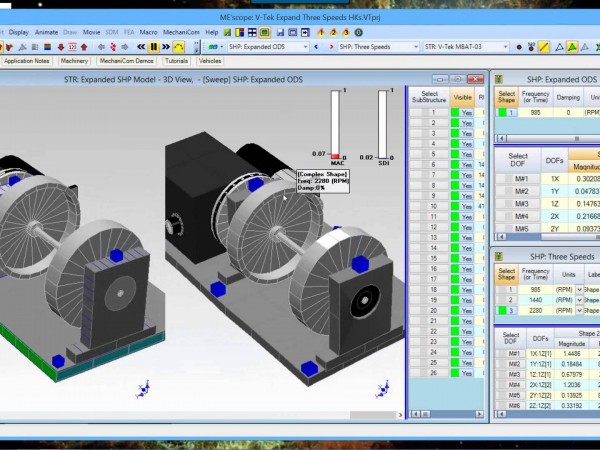Toggle visibility of substructure 10

pos(462,204)
